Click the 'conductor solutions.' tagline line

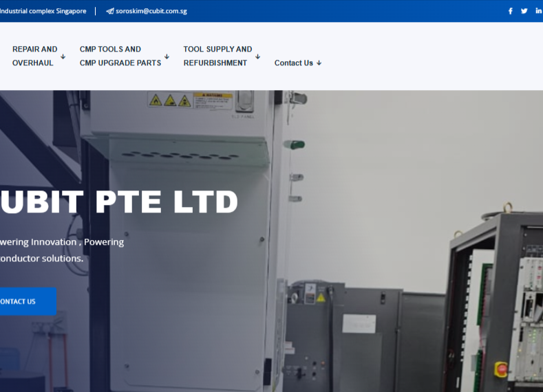coord(41,259)
